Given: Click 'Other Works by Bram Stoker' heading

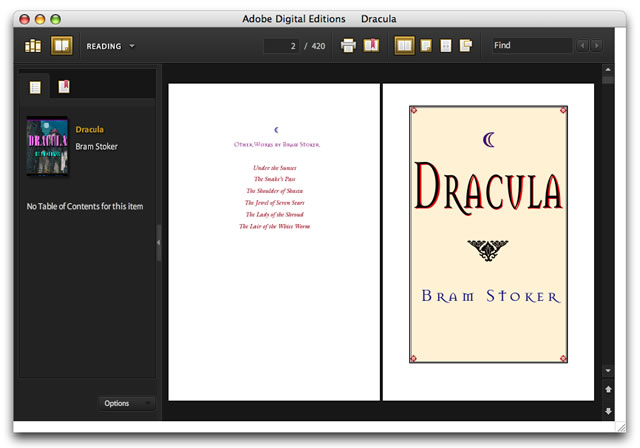Looking at the screenshot, I should pyautogui.click(x=277, y=144).
